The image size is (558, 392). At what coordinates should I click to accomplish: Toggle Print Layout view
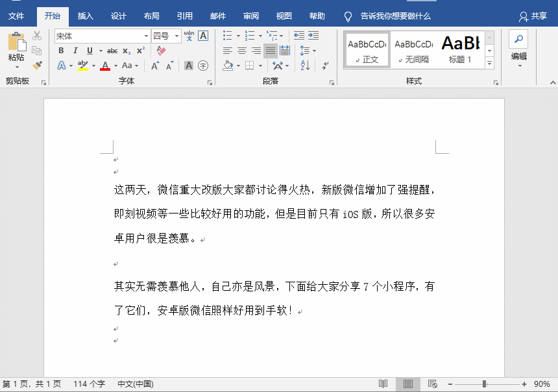point(408,384)
